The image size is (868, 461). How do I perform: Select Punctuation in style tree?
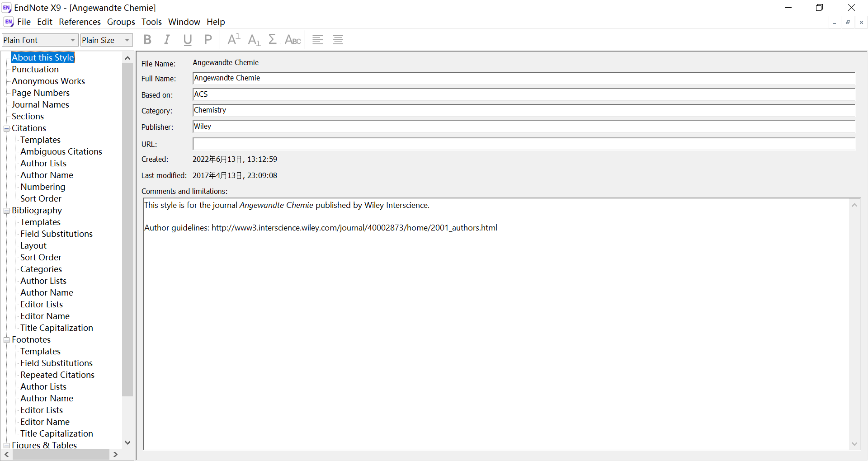click(35, 69)
